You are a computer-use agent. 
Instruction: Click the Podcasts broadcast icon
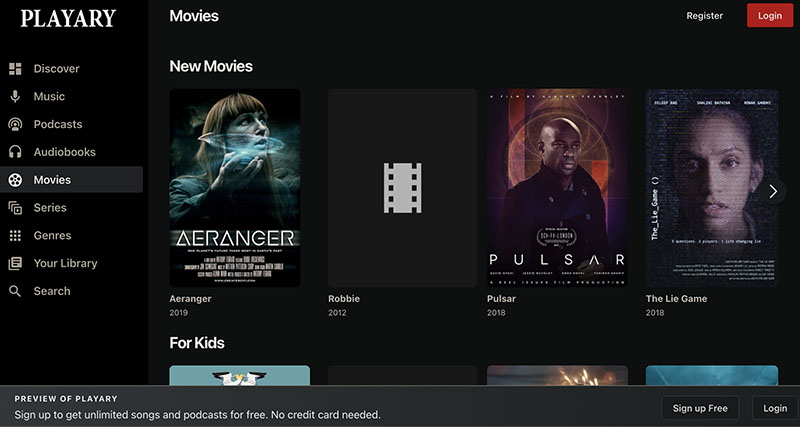tap(15, 125)
